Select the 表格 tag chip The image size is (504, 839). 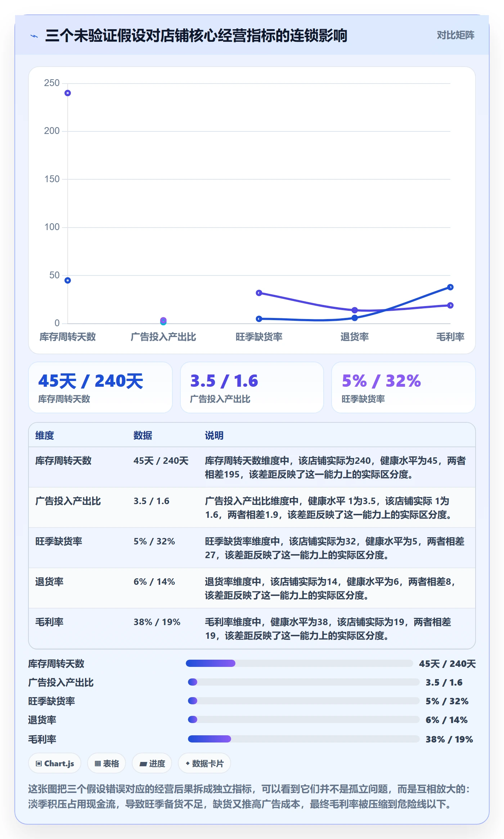coord(107,763)
